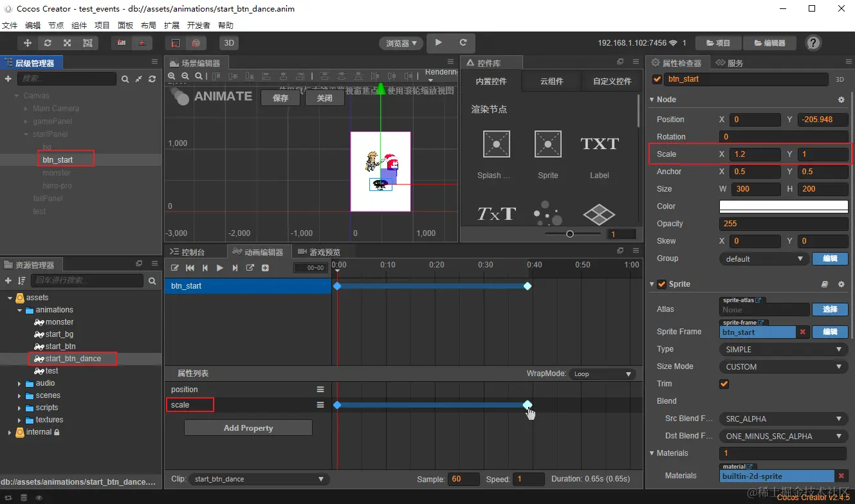Switch to the 游戏预览 tab

[x=319, y=252]
